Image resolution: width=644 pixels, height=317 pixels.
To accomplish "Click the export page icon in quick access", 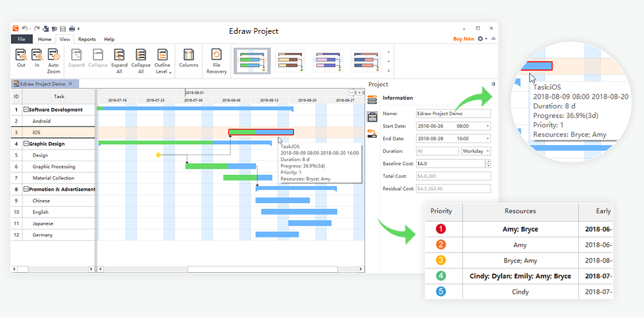I will tap(46, 29).
